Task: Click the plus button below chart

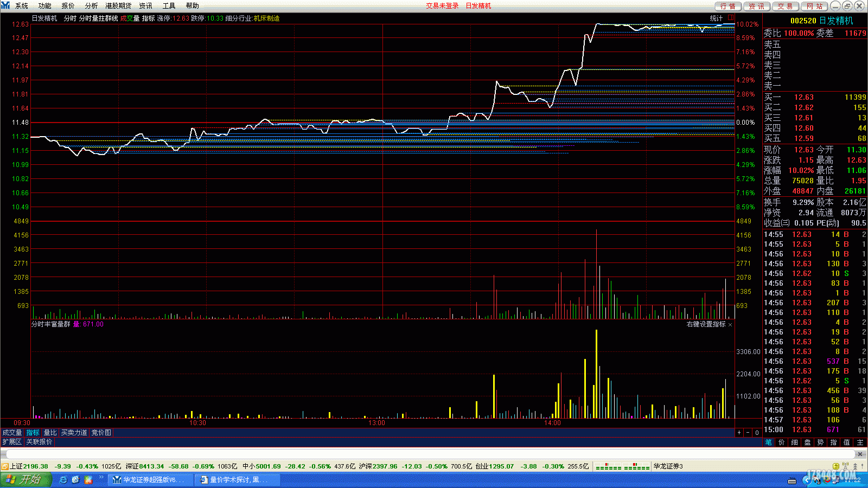Action: tap(739, 433)
